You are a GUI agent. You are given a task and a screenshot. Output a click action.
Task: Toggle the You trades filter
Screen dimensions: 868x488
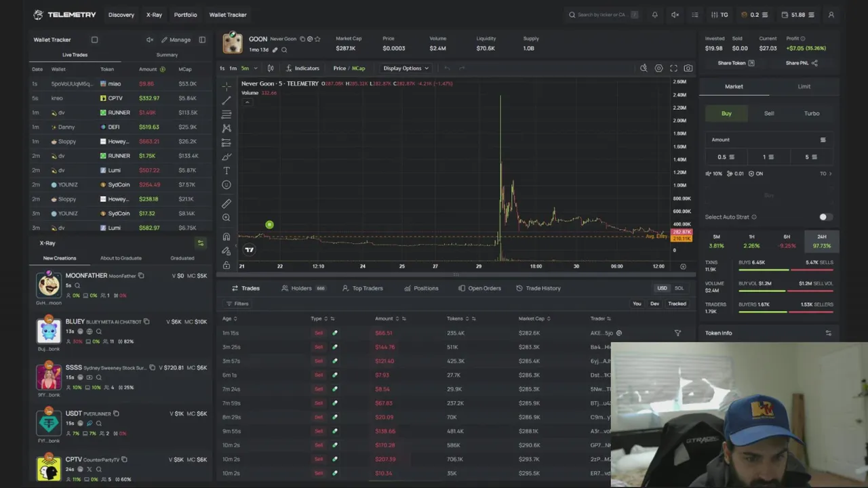point(637,304)
